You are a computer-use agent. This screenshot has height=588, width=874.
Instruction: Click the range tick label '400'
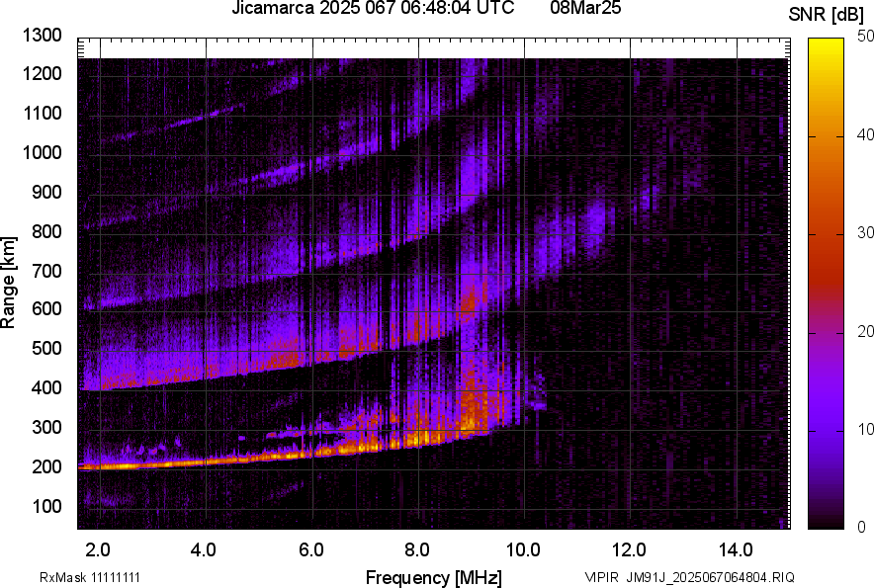click(46, 387)
